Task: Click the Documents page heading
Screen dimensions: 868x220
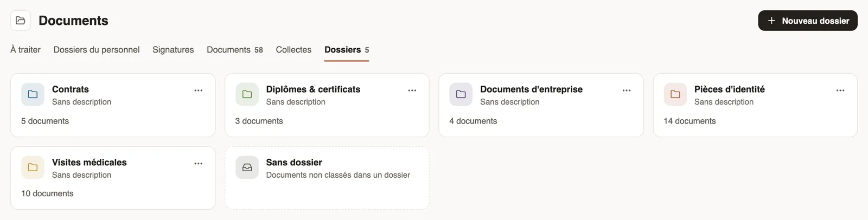Action: (x=73, y=21)
